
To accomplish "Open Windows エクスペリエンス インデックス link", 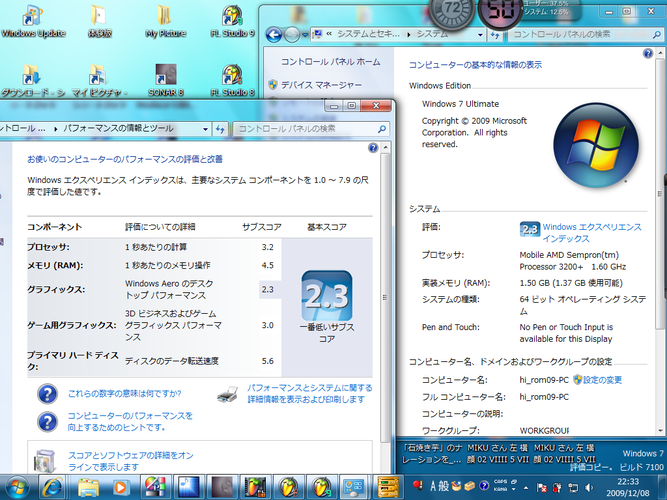I will (x=592, y=233).
